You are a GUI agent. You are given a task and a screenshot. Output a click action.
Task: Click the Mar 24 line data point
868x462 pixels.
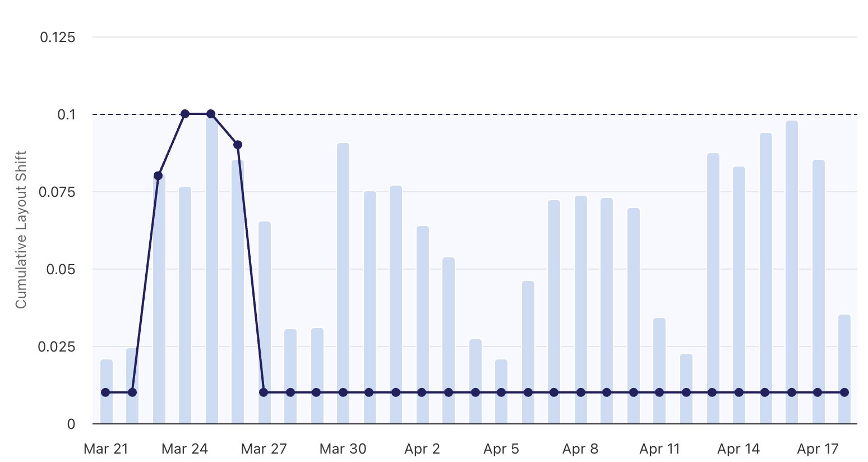click(185, 114)
